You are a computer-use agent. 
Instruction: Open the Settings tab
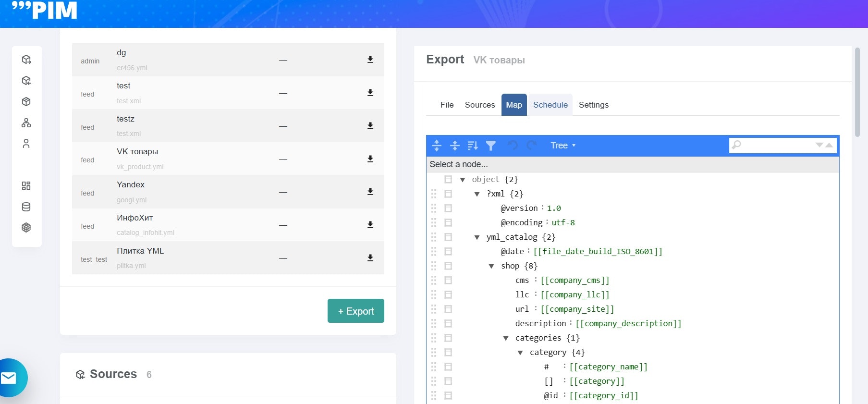point(593,105)
